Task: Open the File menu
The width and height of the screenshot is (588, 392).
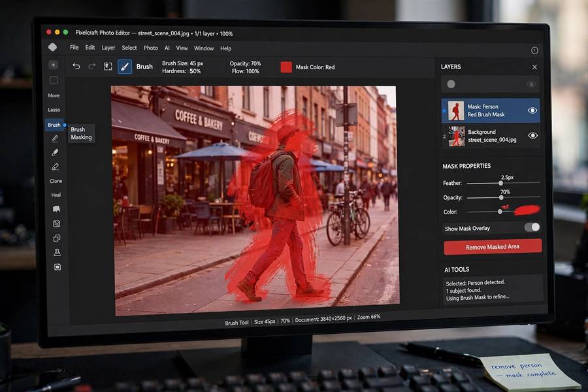Action: click(74, 47)
